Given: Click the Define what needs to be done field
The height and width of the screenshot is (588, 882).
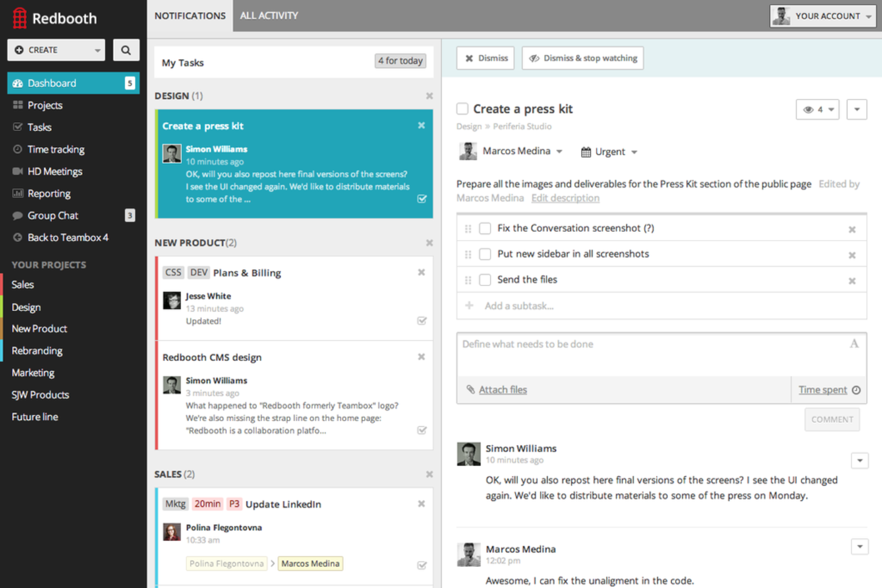Looking at the screenshot, I should pos(661,354).
